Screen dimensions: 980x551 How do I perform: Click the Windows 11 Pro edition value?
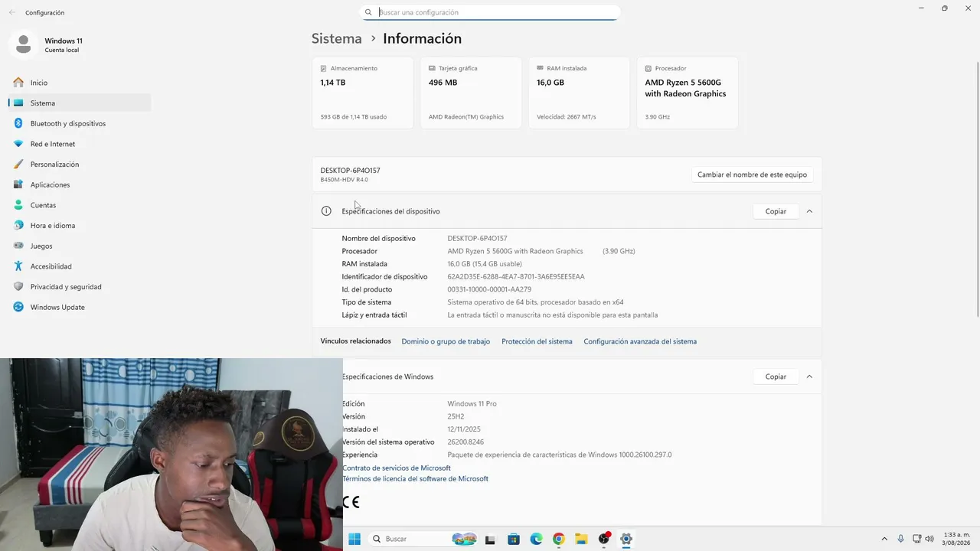pos(472,403)
